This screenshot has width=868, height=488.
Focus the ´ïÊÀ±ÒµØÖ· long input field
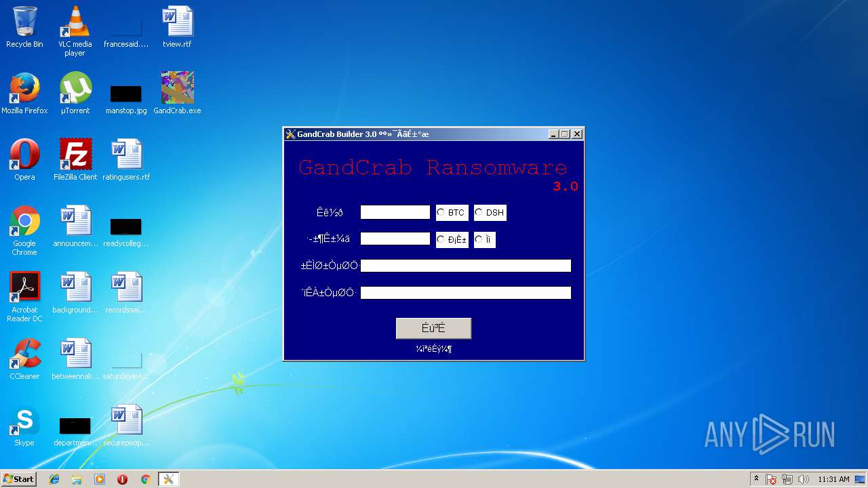point(466,293)
